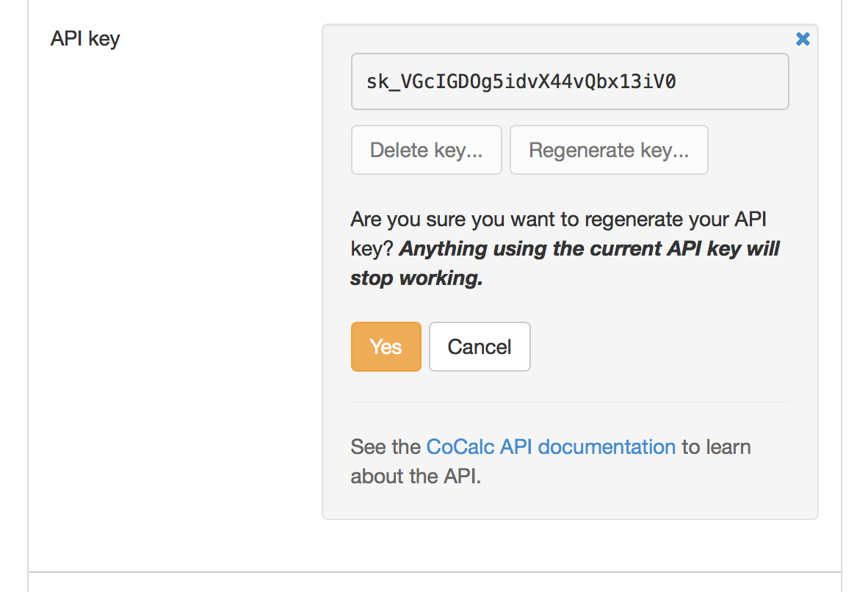Click the "API key" row label
This screenshot has width=868, height=592.
click(85, 38)
